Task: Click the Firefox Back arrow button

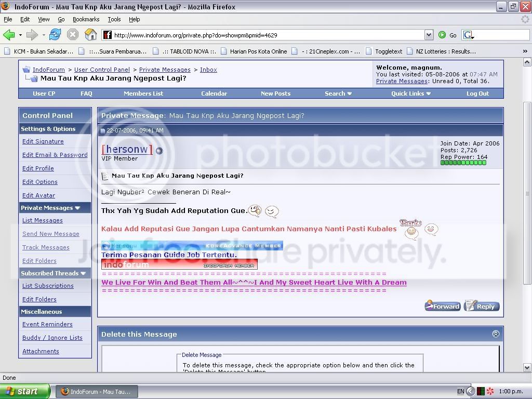Action: (9, 35)
